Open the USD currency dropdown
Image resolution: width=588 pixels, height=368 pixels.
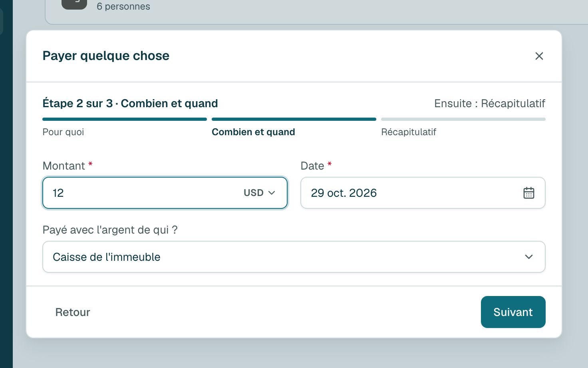[259, 193]
